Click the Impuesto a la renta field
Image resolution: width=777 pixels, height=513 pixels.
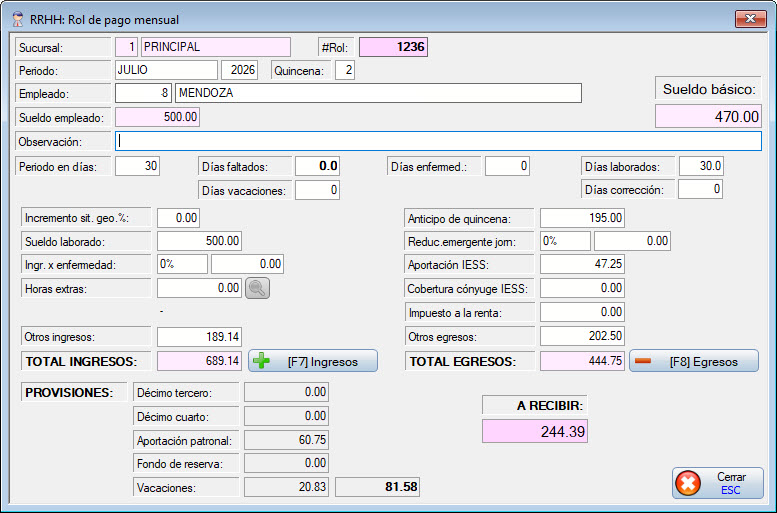582,312
